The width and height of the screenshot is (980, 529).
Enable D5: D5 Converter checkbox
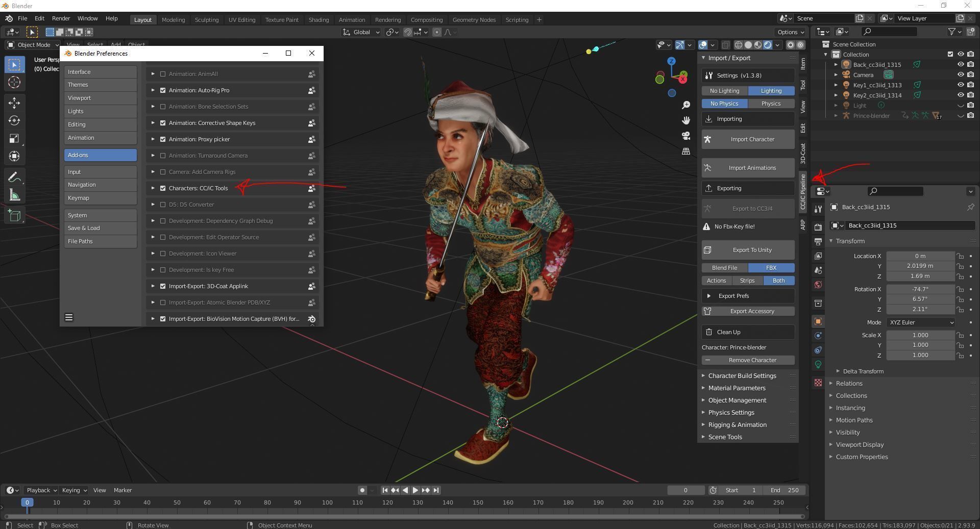[163, 205]
